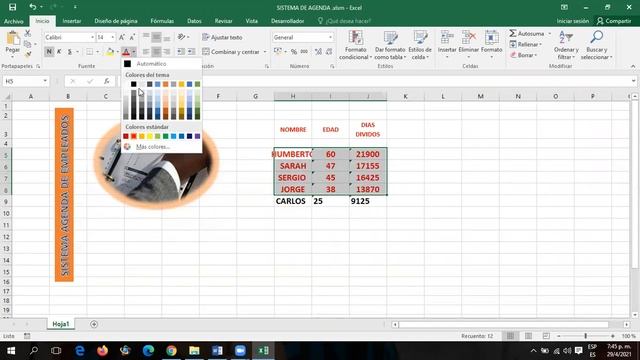
Task: Decrease font size with the smaller A icon
Action: [132, 37]
